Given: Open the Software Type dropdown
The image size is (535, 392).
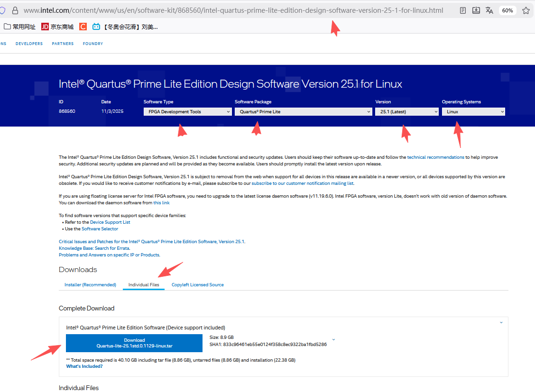Looking at the screenshot, I should point(188,112).
